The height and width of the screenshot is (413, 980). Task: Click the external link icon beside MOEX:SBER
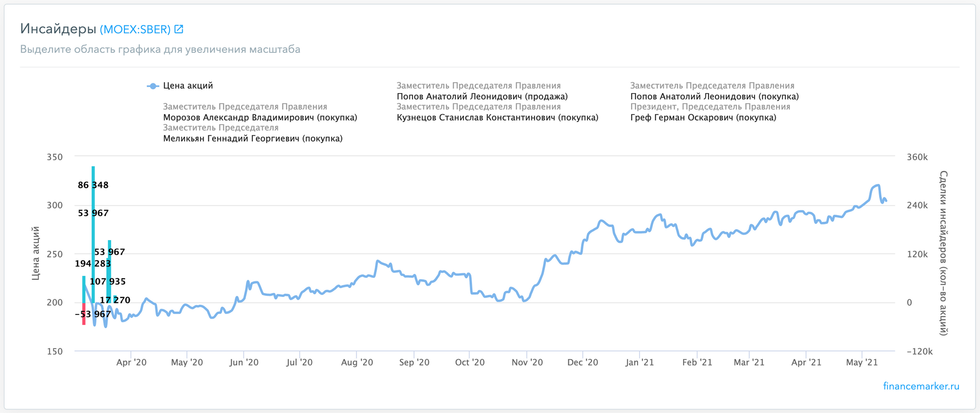point(179,29)
